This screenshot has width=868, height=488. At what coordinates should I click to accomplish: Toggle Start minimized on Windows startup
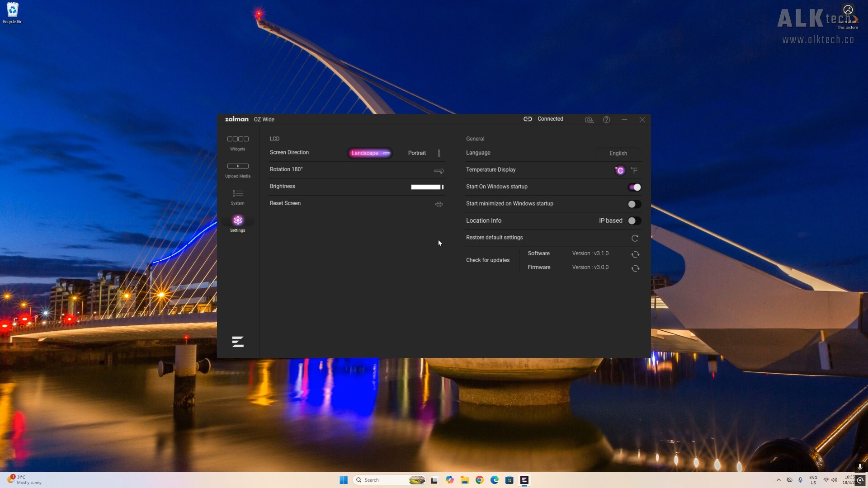point(633,204)
